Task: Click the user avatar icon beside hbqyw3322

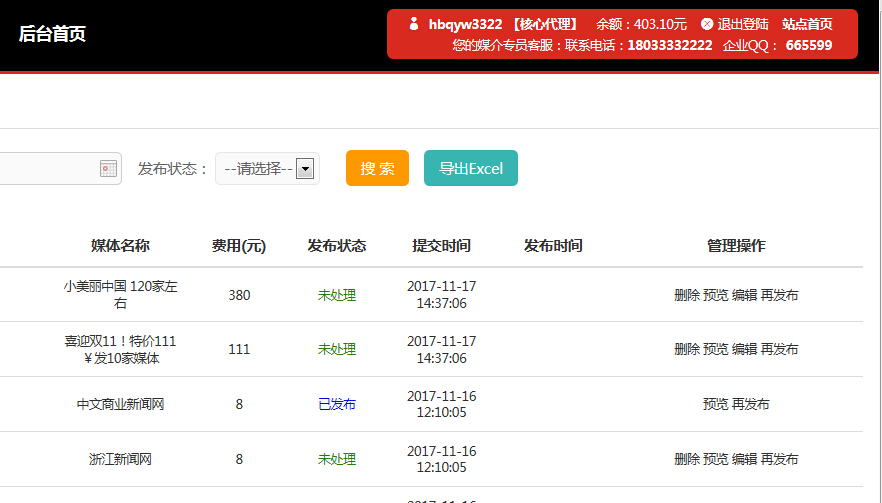Action: (x=414, y=24)
